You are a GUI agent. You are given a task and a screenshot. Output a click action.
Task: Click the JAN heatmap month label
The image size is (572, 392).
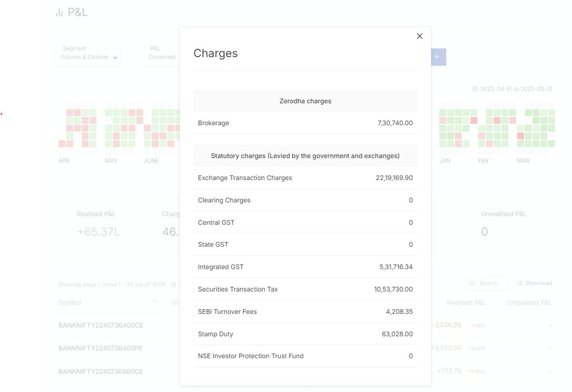click(445, 161)
